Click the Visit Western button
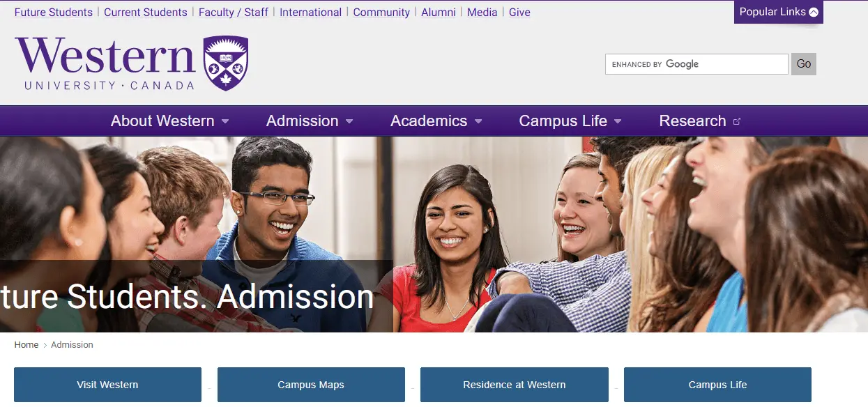This screenshot has width=868, height=407. pos(107,385)
